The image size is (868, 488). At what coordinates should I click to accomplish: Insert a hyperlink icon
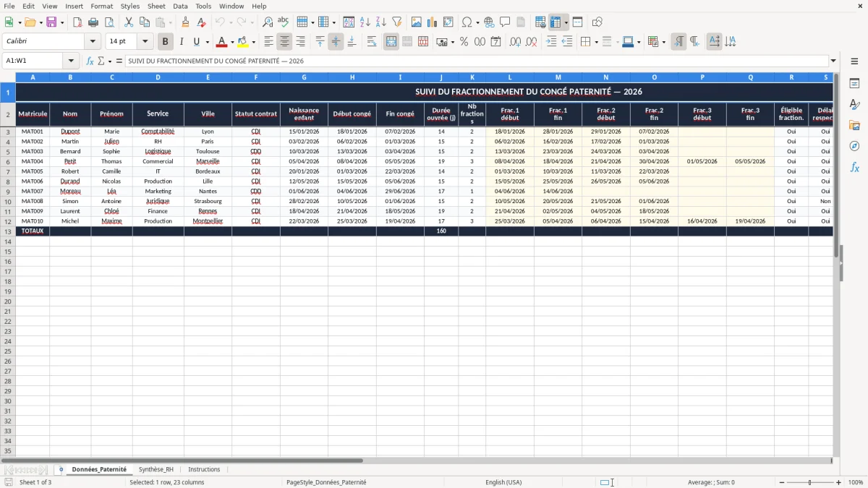(489, 22)
